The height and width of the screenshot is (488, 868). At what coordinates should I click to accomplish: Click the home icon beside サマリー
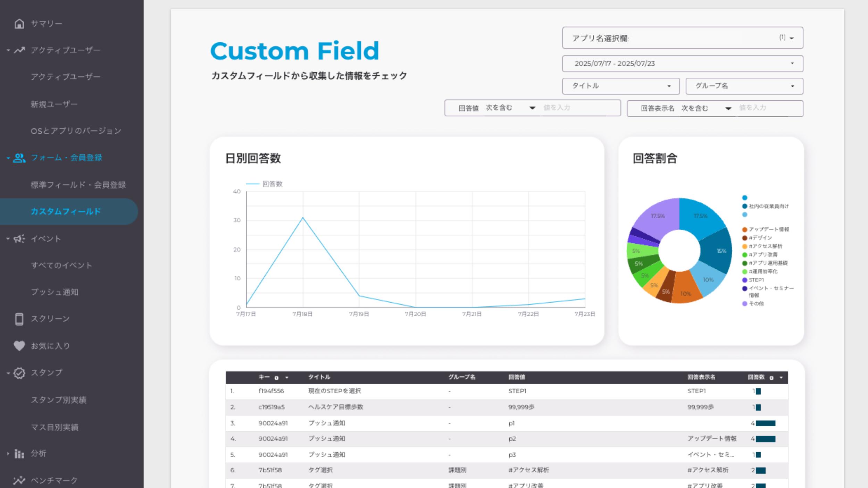point(19,24)
